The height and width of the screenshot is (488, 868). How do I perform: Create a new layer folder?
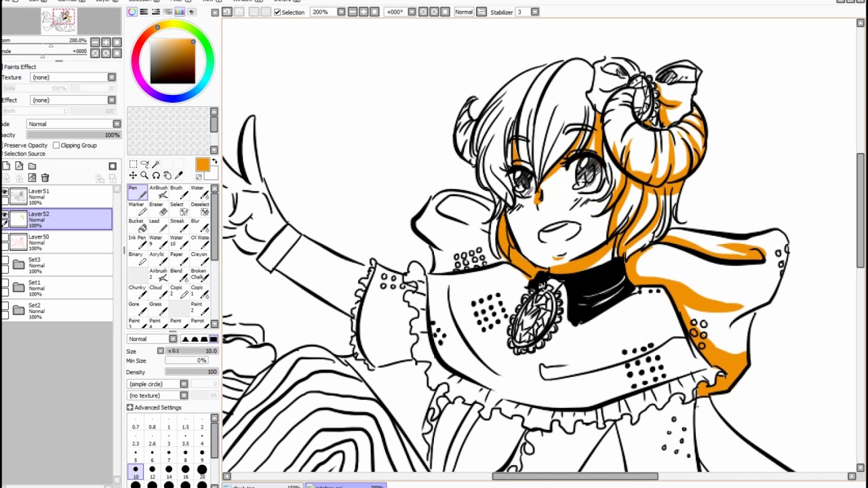[x=32, y=166]
